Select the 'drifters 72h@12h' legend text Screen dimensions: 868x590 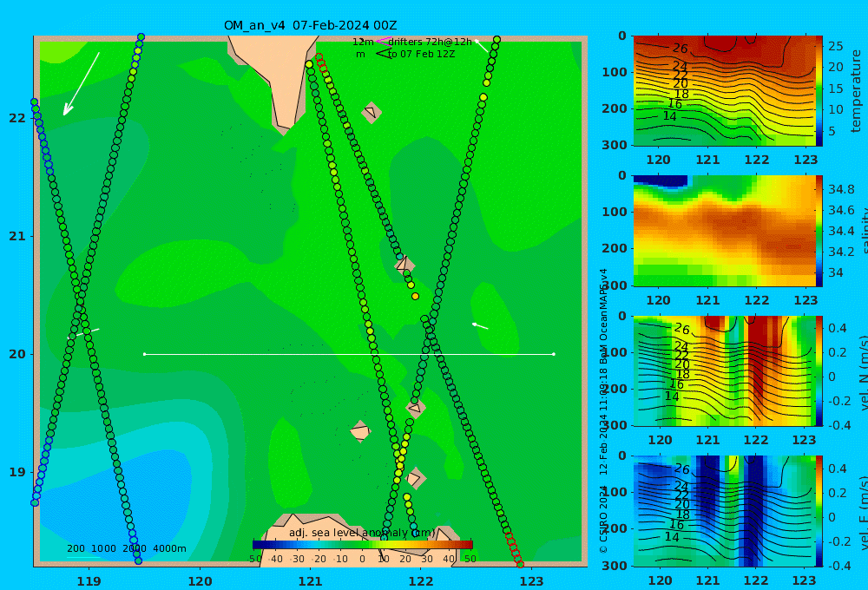pyautogui.click(x=431, y=42)
